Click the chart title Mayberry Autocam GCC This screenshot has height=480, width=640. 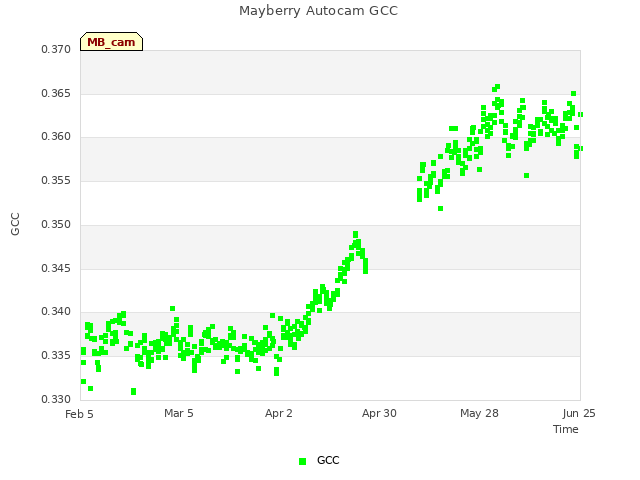coord(318,11)
